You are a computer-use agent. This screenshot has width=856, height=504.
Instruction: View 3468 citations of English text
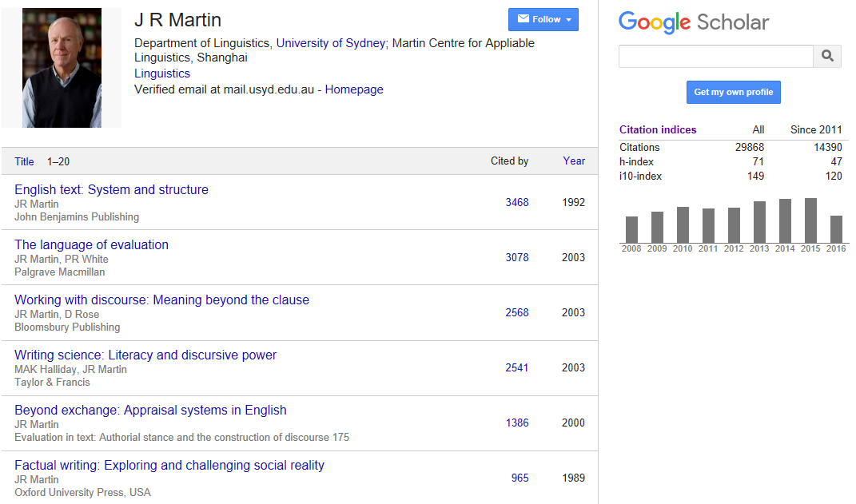(517, 203)
